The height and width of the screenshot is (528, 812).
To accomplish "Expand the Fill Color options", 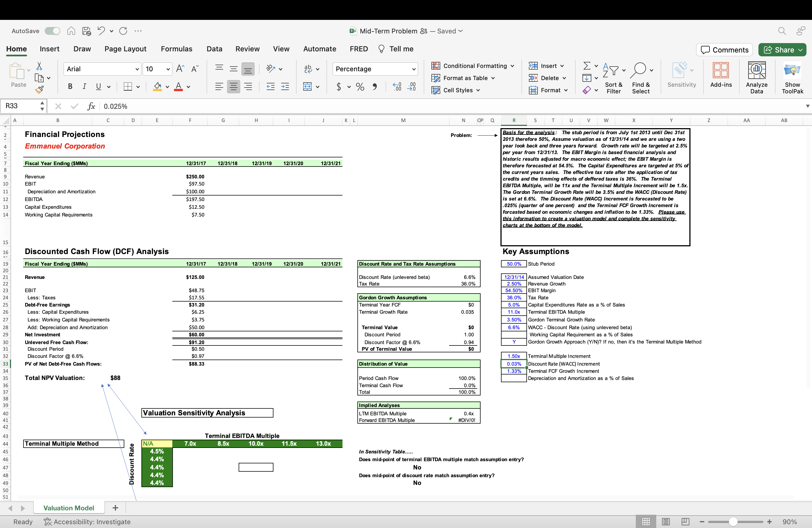I will click(167, 87).
